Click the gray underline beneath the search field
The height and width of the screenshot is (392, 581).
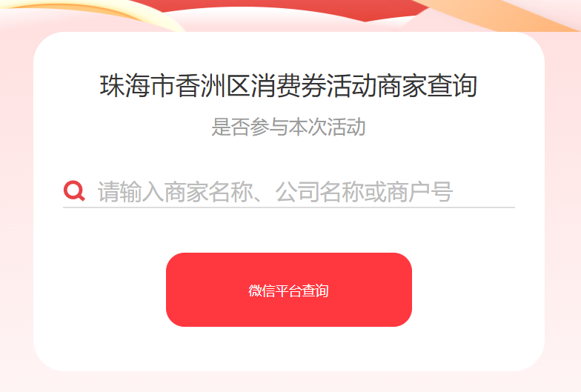(289, 207)
